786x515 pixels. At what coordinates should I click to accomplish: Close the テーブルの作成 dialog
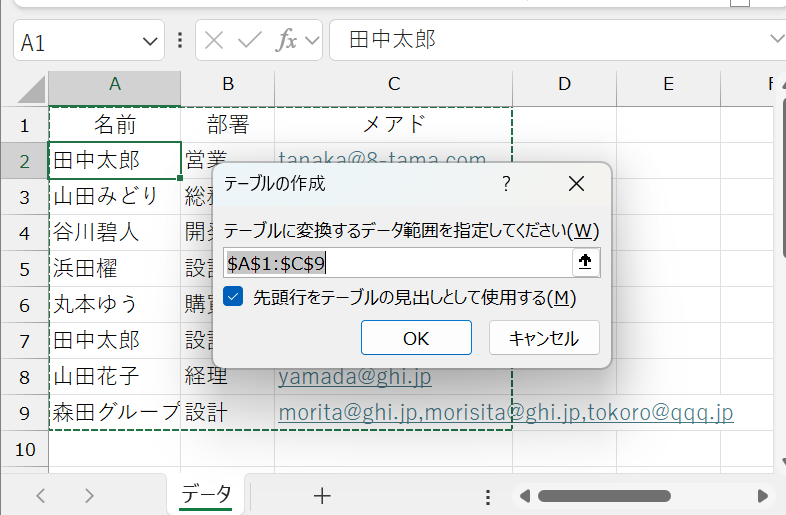click(x=576, y=184)
